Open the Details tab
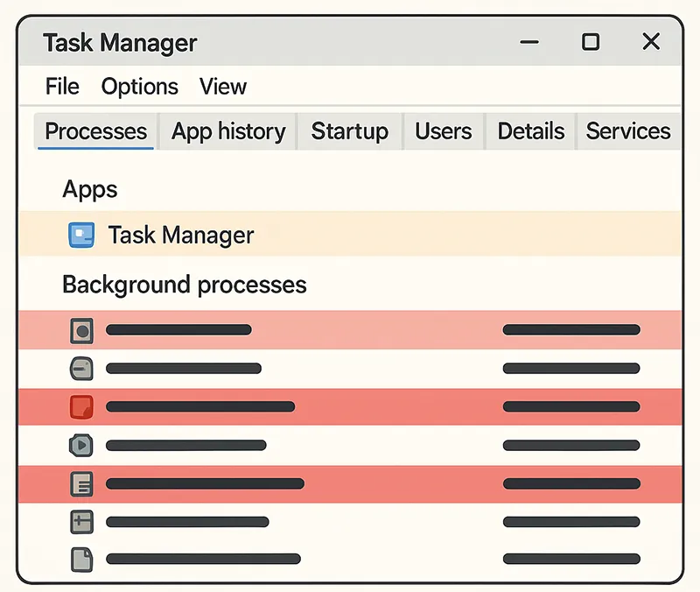 [531, 131]
